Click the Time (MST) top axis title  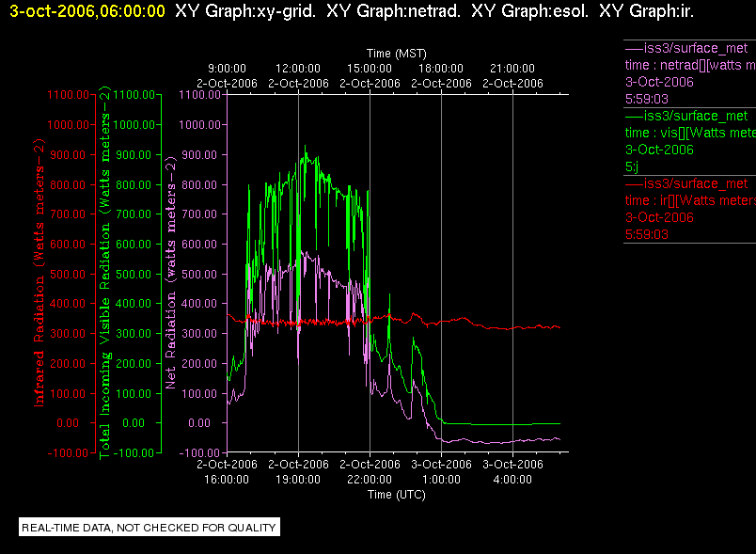[x=396, y=54]
